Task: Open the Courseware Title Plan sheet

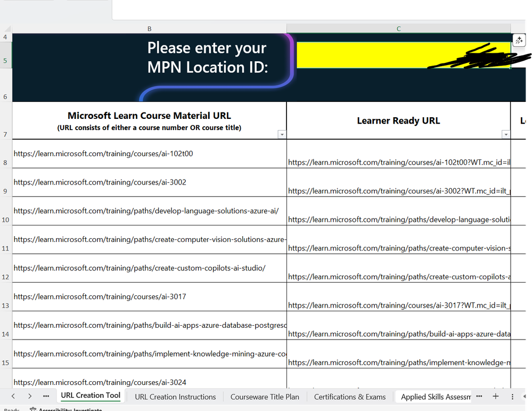Action: pos(265,397)
